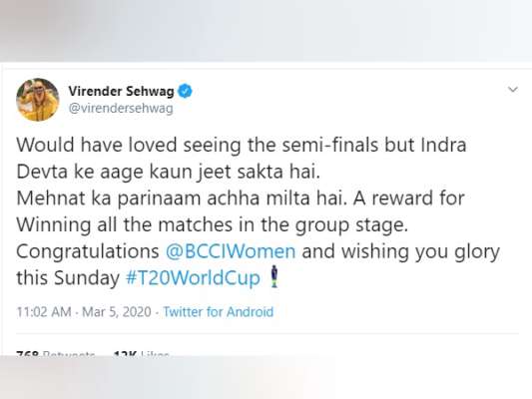Click the 'Mehnat ka parinaam' sentence
This screenshot has width=532, height=399.
tap(182, 199)
